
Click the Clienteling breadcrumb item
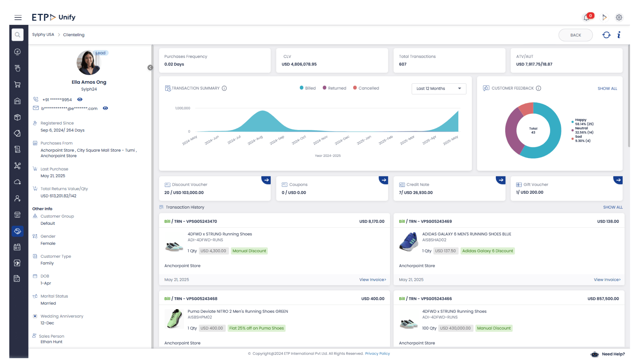tap(73, 35)
